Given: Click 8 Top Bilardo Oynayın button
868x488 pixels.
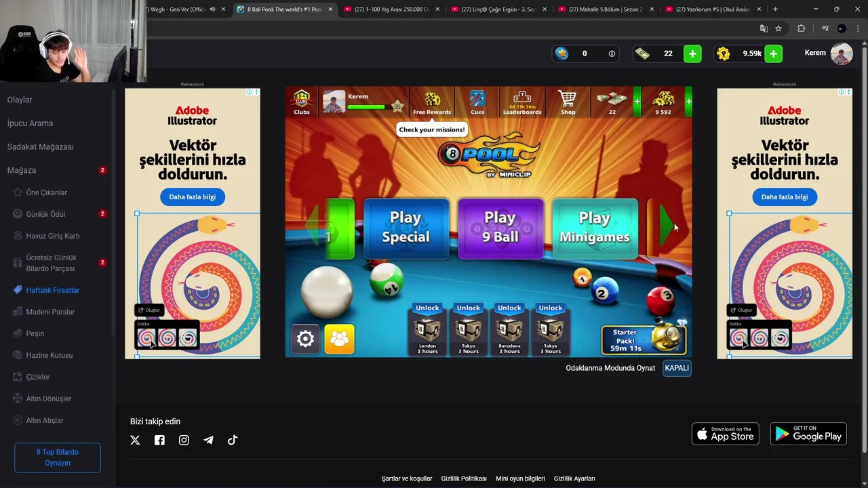Looking at the screenshot, I should click(58, 457).
